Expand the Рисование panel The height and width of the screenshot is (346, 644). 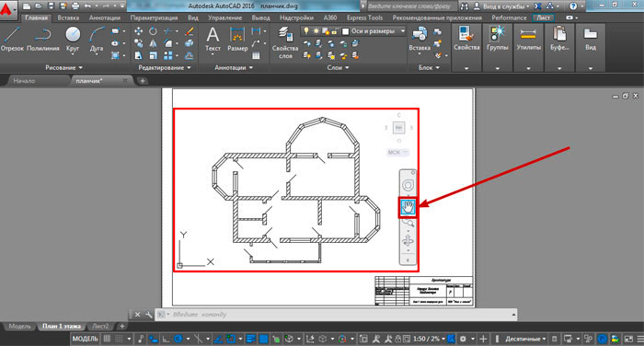(63, 67)
